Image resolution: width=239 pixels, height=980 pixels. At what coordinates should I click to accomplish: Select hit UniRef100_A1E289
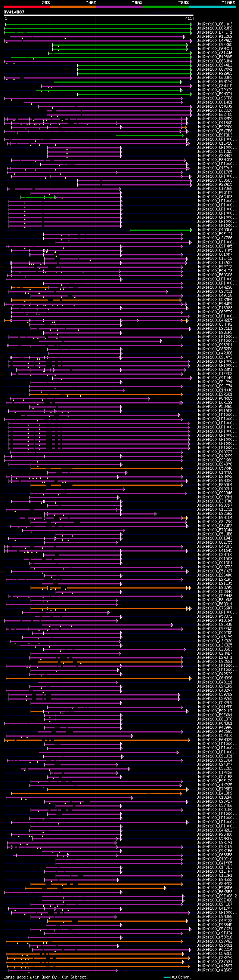(214, 37)
